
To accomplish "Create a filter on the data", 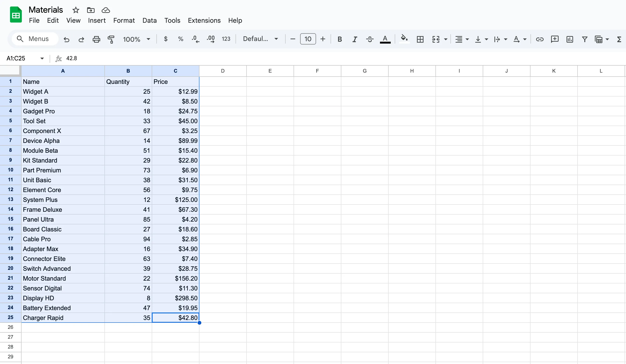I will (585, 39).
